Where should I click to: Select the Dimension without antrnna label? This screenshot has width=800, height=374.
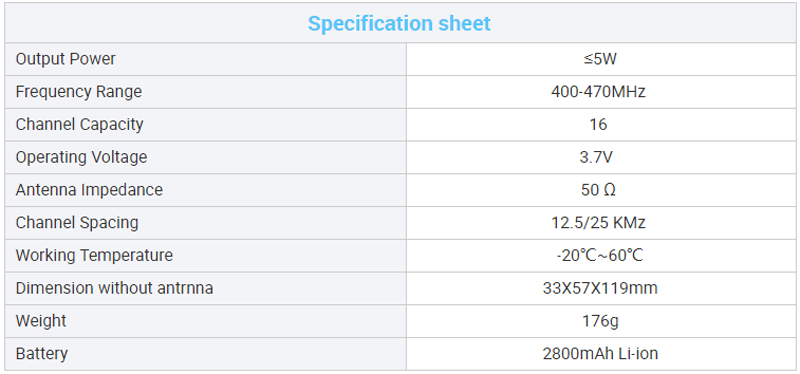(x=114, y=288)
